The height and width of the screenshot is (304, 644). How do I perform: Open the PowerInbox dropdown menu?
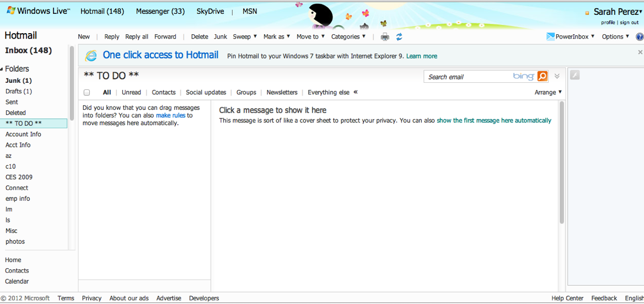[x=575, y=36]
